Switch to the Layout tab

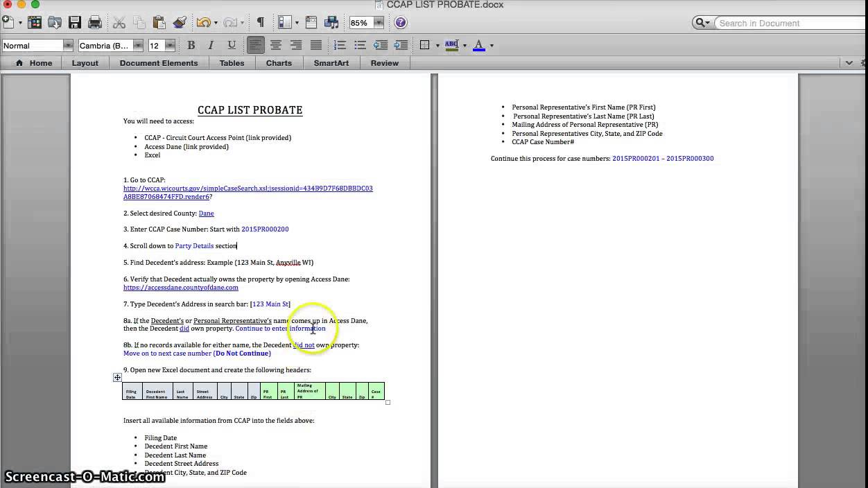pyautogui.click(x=85, y=63)
